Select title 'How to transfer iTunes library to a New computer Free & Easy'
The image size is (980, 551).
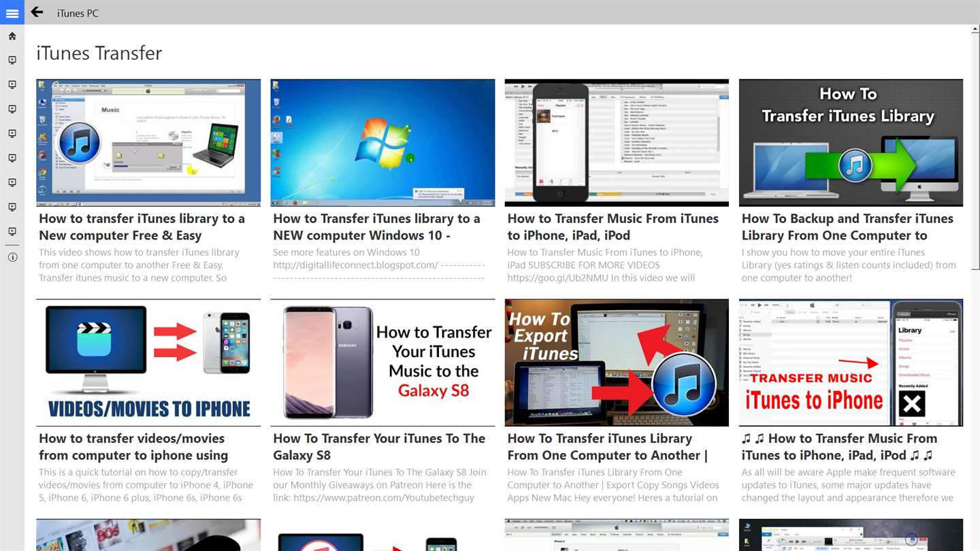pos(142,227)
